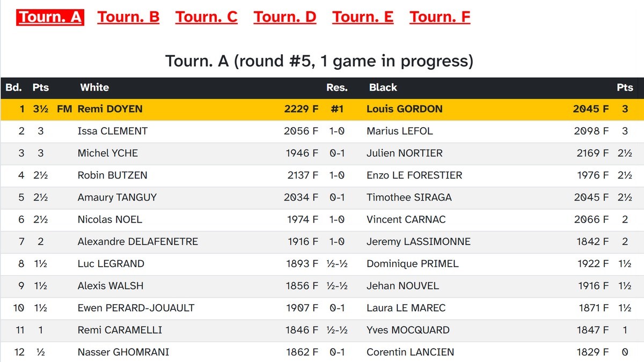Click the White column header
This screenshot has width=644, height=362.
coord(94,87)
